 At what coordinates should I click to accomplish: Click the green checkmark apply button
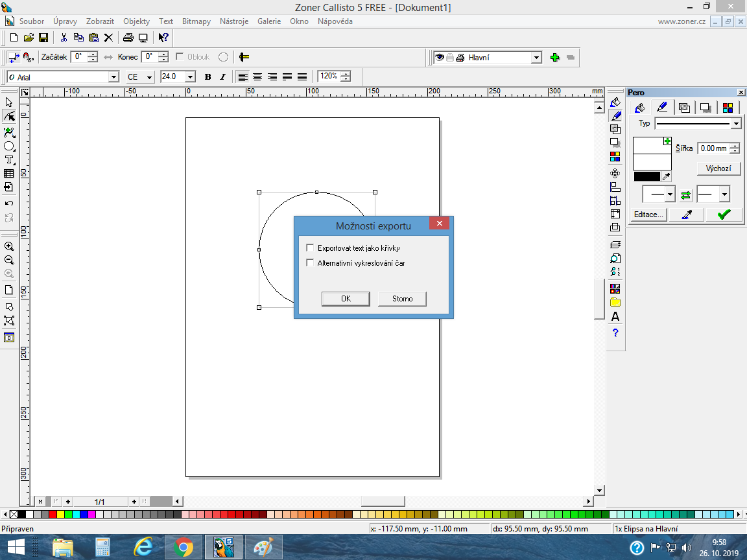click(x=724, y=215)
